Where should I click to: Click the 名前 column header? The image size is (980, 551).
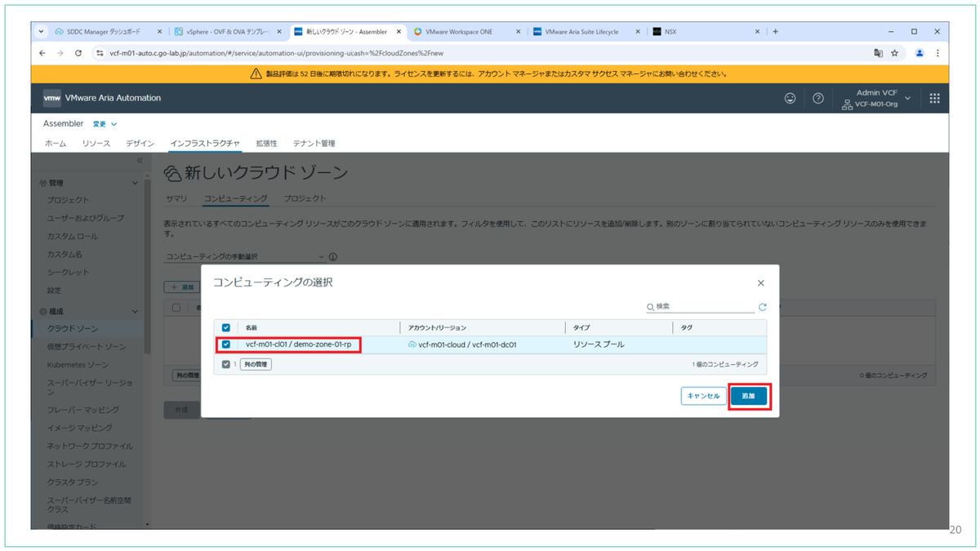coord(251,327)
